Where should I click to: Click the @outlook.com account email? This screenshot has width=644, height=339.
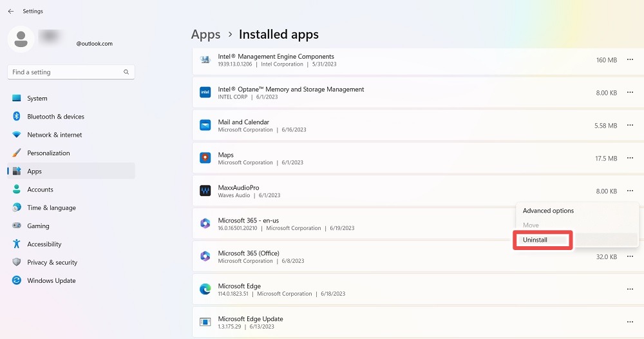95,44
